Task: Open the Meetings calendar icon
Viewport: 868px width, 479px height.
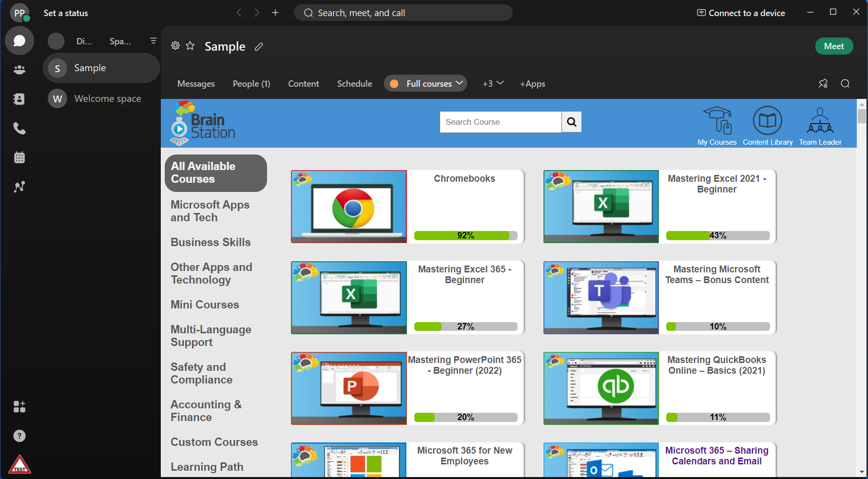Action: (19, 157)
